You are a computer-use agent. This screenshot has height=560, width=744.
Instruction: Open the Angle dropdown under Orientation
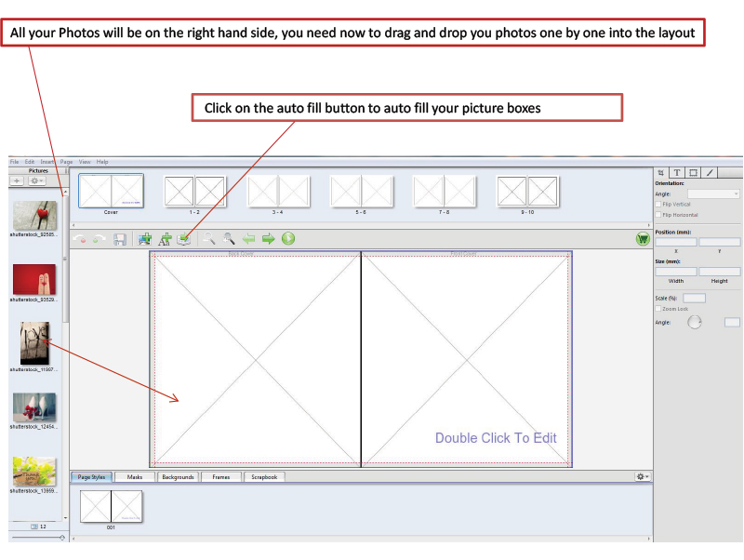click(713, 193)
